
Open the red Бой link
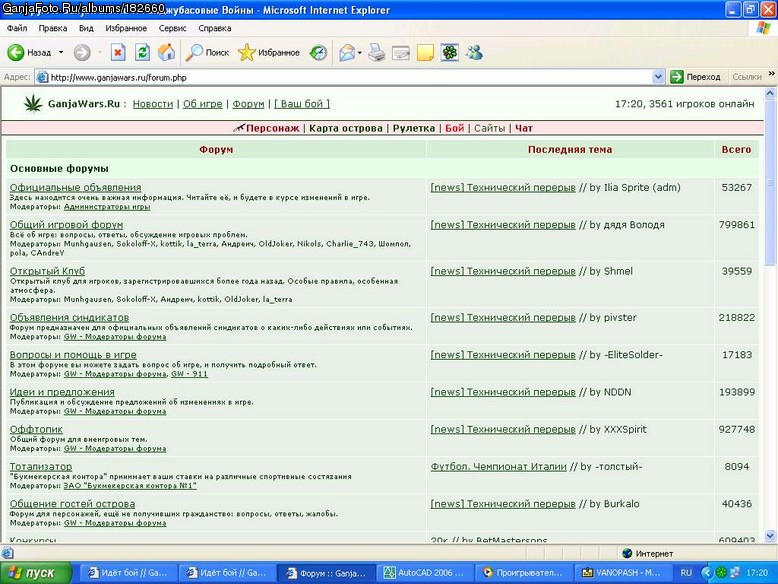coord(454,128)
